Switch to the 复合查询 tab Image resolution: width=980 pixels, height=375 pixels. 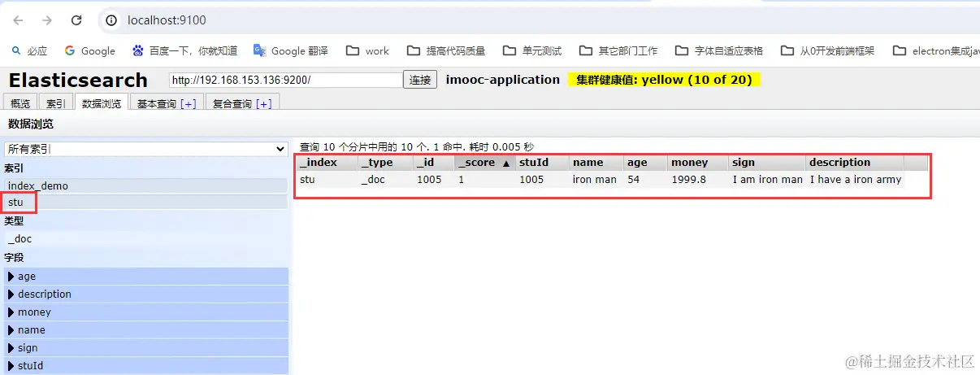click(x=232, y=103)
